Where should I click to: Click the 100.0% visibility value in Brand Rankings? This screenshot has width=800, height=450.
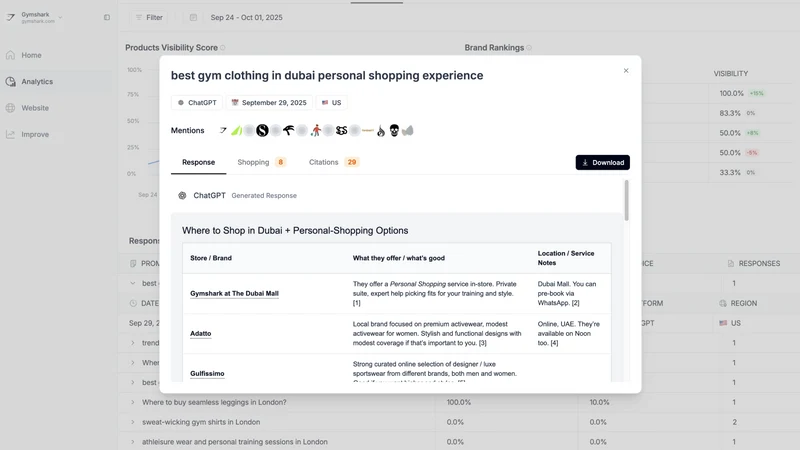732,93
